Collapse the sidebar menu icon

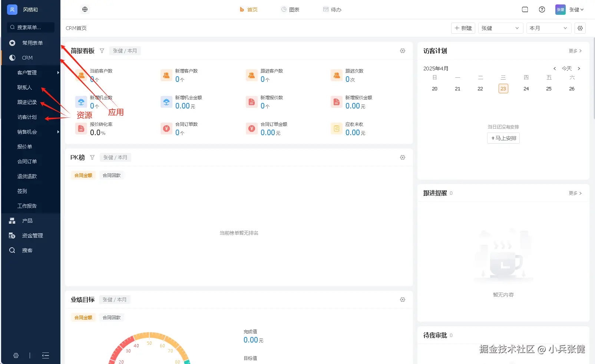(x=46, y=355)
